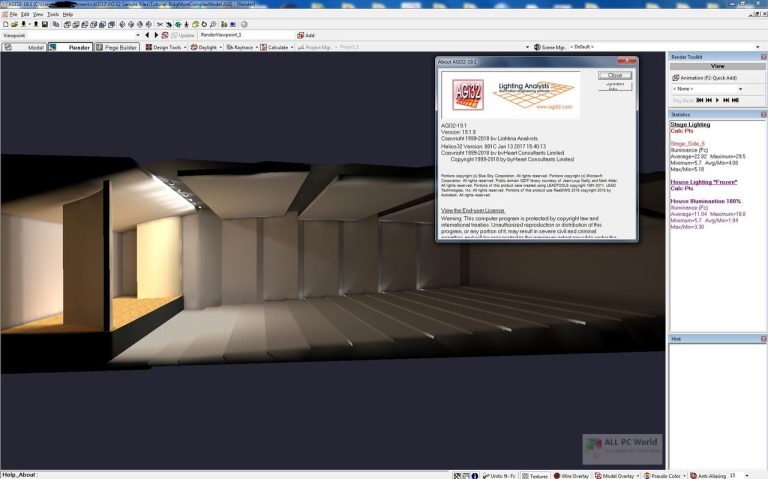Open the animation None dropdown
Viewport: 768px width, 479px height.
click(x=740, y=89)
